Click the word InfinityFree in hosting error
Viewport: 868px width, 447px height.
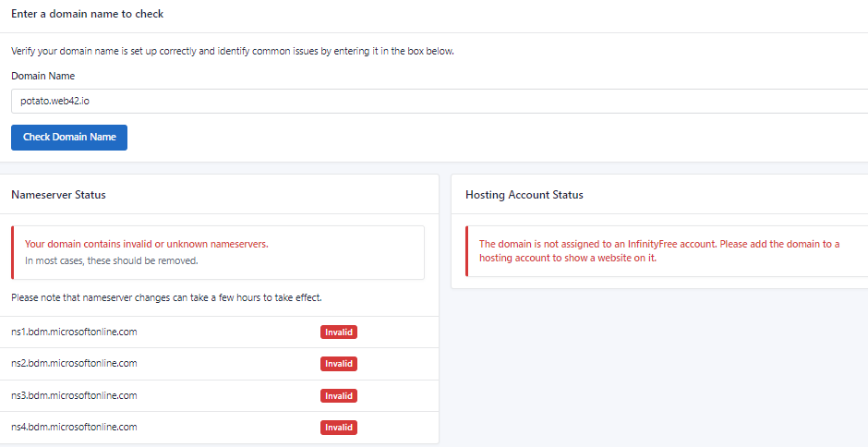pyautogui.click(x=651, y=244)
